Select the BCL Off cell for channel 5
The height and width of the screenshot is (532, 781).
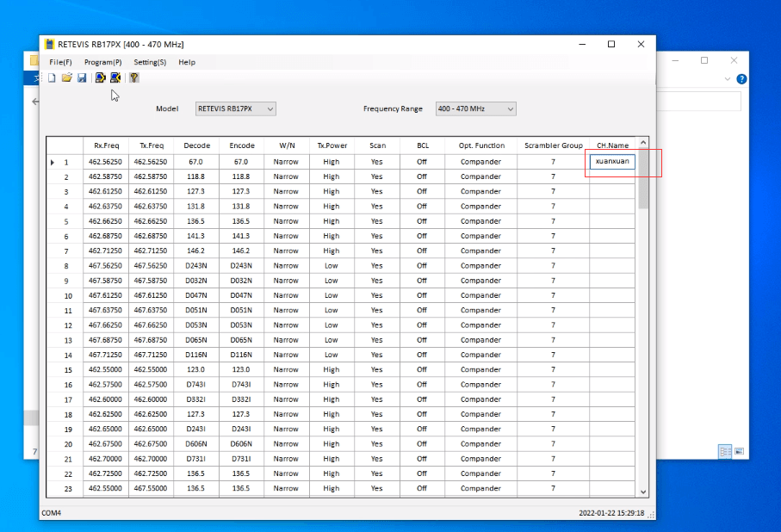point(422,221)
